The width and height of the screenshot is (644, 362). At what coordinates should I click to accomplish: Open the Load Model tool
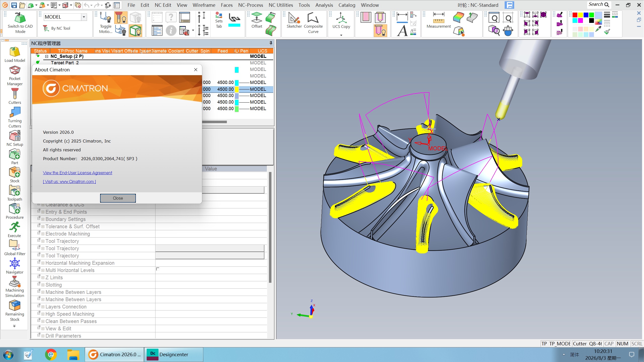pyautogui.click(x=15, y=55)
